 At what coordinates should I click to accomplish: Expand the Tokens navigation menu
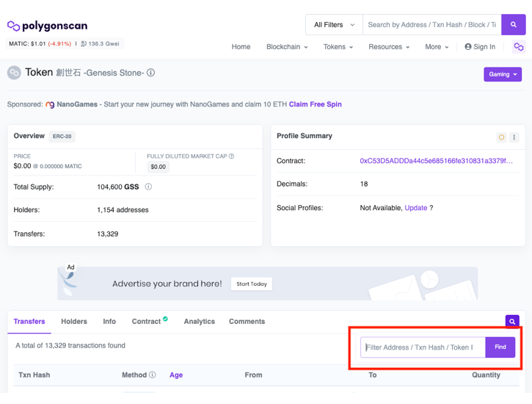pos(338,47)
